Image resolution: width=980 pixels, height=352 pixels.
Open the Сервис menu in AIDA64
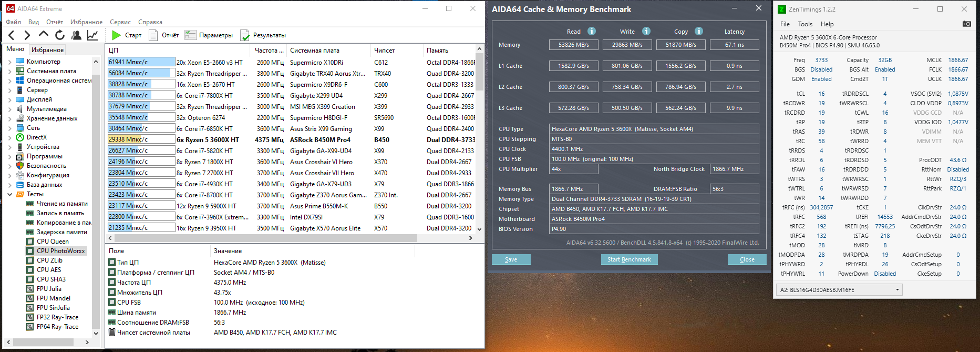pyautogui.click(x=120, y=22)
